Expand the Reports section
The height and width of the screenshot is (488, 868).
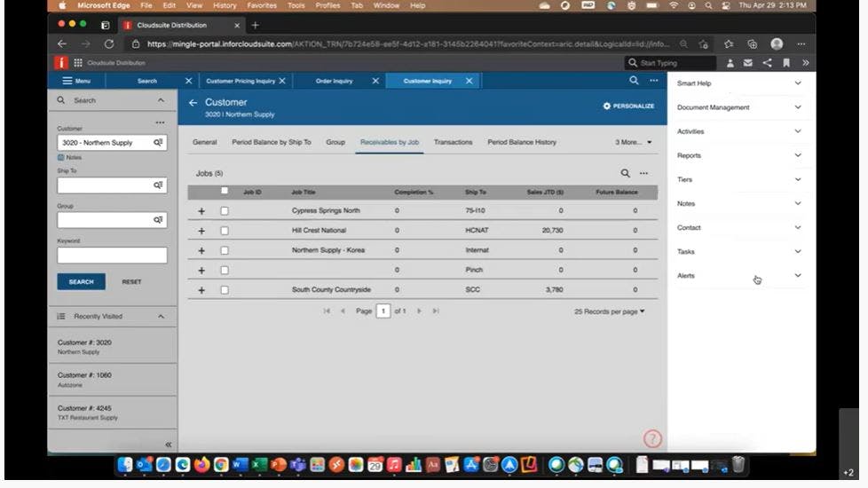[x=739, y=155]
